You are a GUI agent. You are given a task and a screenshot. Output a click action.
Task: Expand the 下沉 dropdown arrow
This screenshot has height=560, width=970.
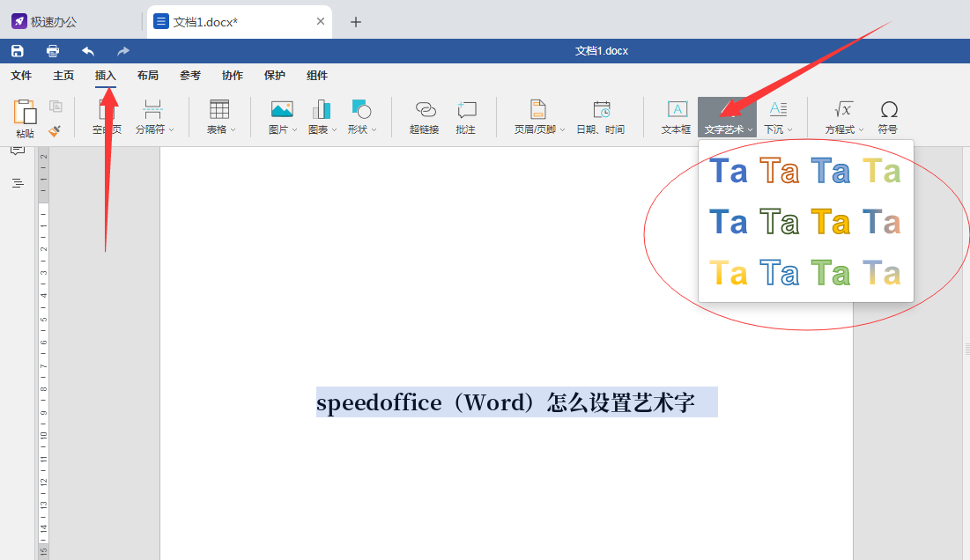pos(790,129)
